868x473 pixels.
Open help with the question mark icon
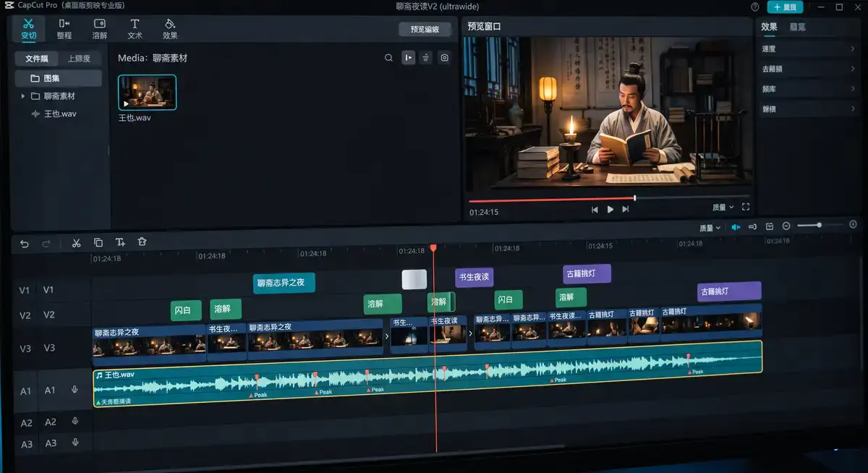coord(755,7)
